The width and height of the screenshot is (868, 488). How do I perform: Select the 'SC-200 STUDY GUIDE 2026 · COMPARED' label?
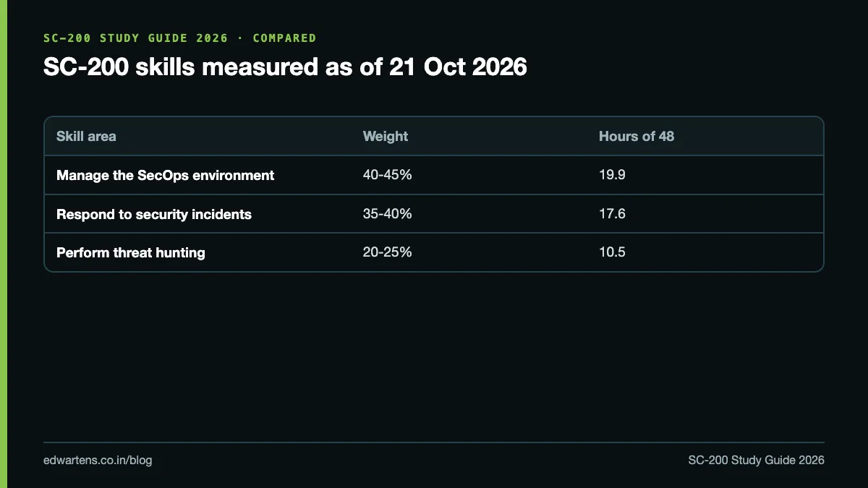[179, 38]
